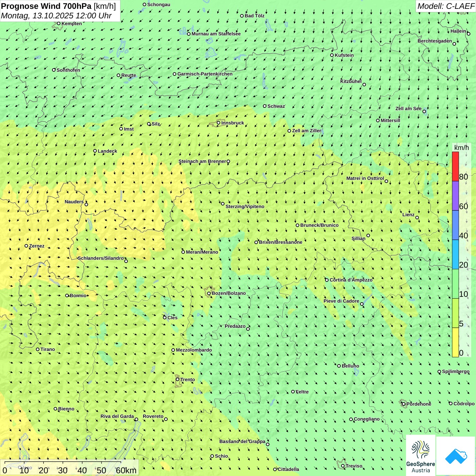Click the yellow 0 km/h legend swatch
476x476 pixels.
[455, 342]
